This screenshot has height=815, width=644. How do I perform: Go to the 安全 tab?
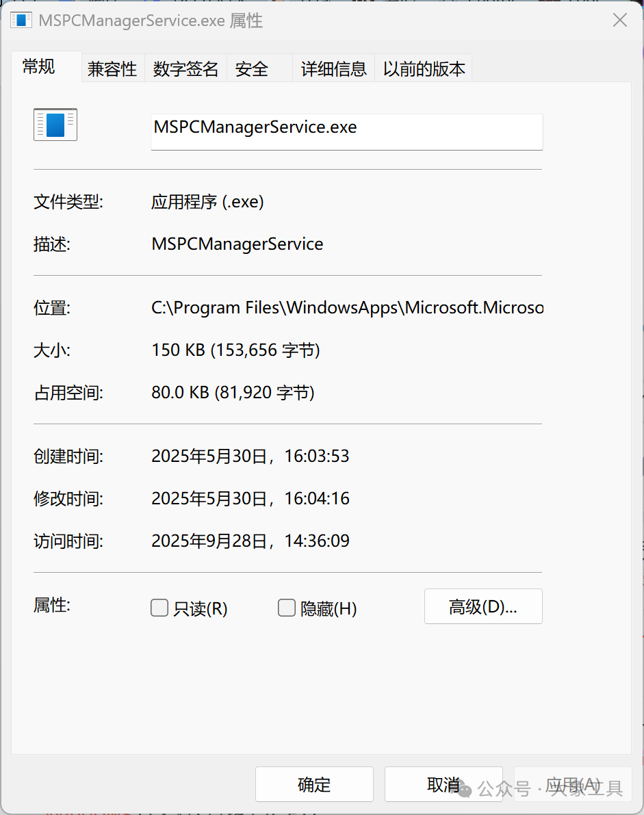click(252, 69)
